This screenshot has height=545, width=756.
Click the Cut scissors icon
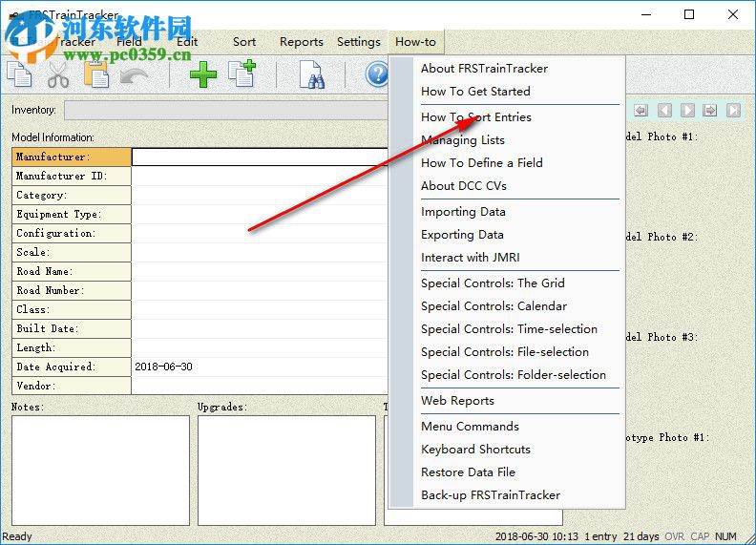click(x=58, y=75)
